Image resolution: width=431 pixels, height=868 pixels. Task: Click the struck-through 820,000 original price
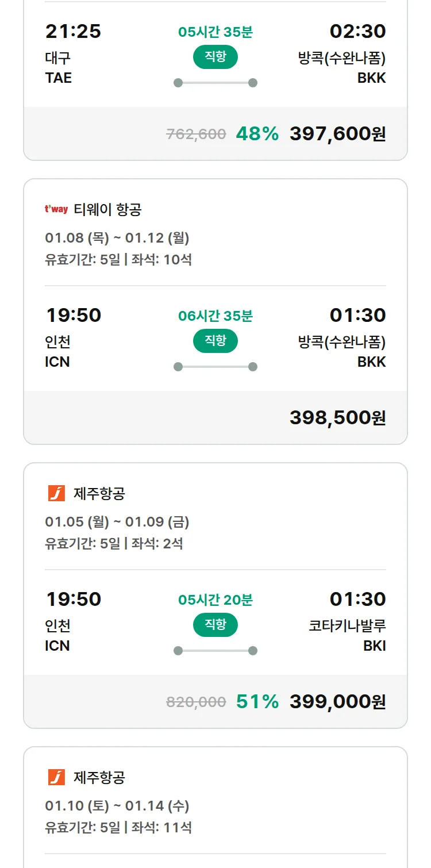tap(196, 702)
